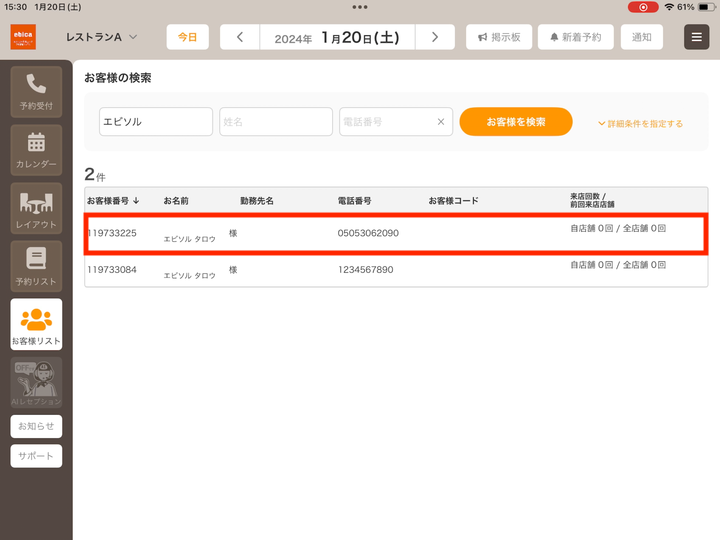
Task: Open 新着予約 notifications
Action: point(576,37)
